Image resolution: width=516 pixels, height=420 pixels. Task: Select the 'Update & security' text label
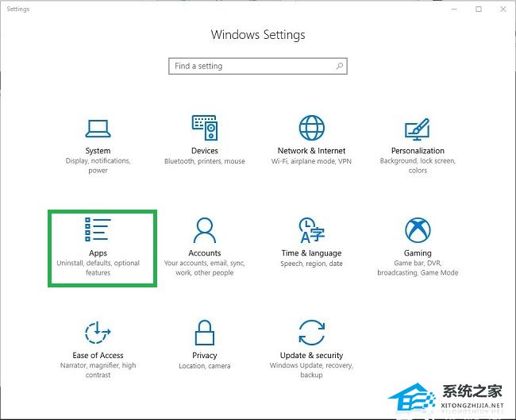(311, 356)
